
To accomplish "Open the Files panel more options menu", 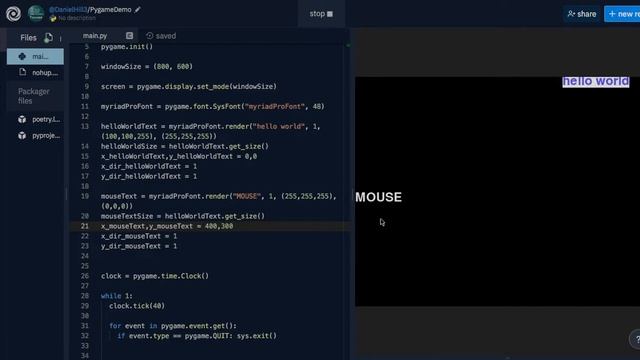I will coord(60,38).
